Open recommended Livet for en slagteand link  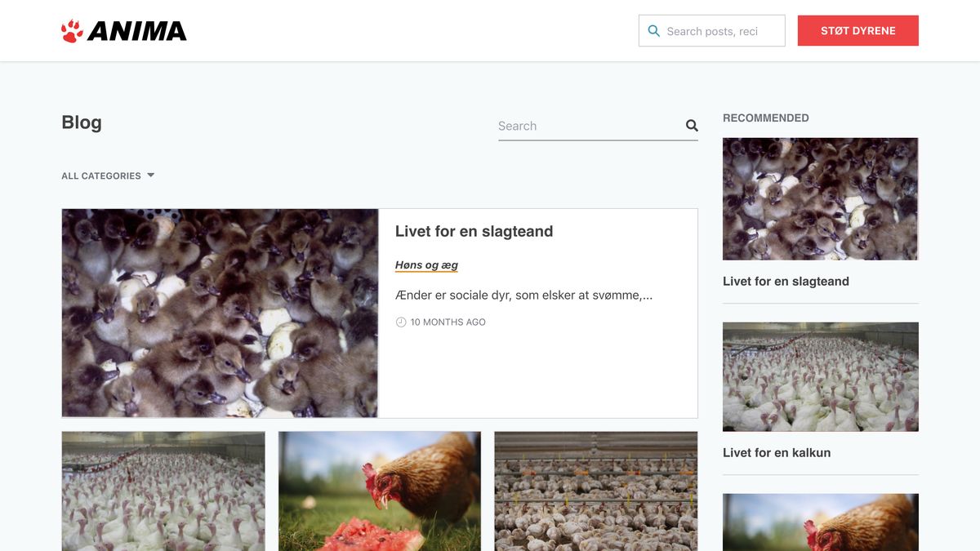coord(786,282)
